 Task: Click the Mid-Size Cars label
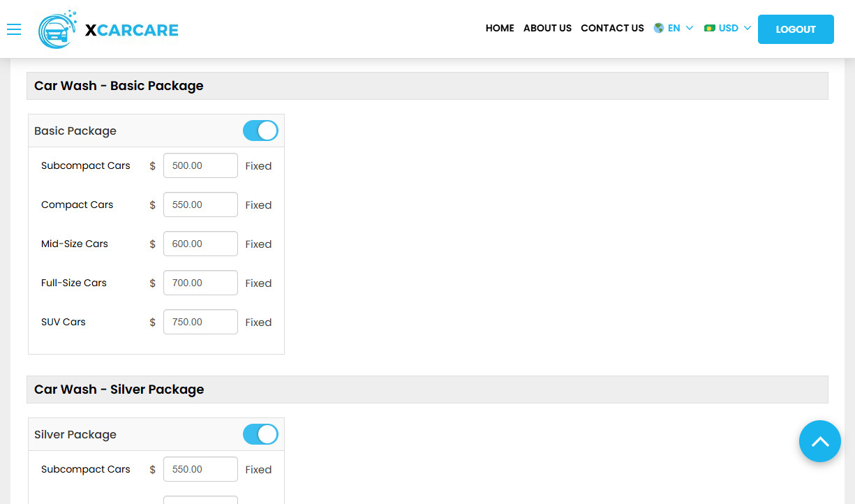75,244
